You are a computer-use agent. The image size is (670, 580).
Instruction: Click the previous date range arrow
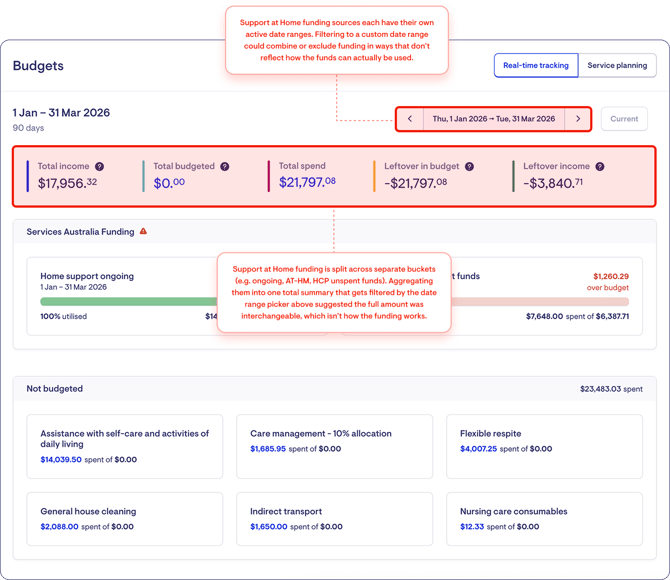(x=410, y=119)
